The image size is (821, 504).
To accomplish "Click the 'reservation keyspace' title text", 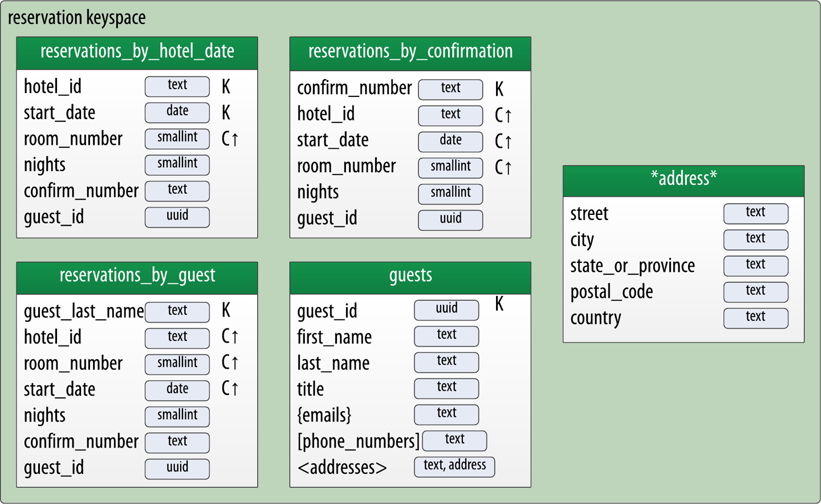I will pos(76,18).
